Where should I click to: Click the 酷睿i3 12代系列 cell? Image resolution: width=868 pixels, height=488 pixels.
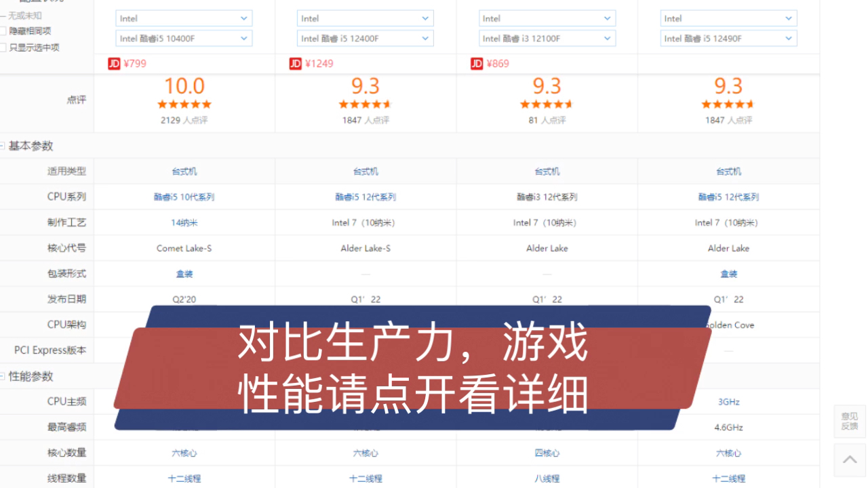tap(547, 197)
